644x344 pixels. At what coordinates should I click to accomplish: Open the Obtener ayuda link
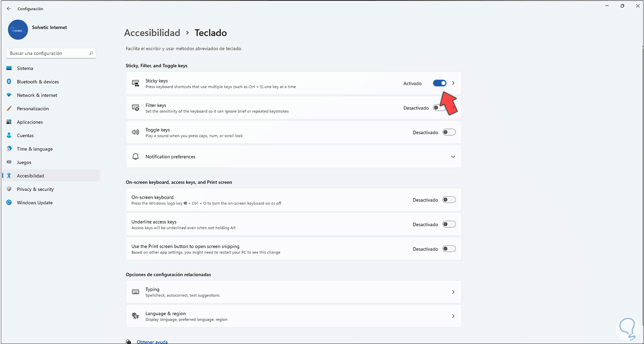tap(152, 342)
